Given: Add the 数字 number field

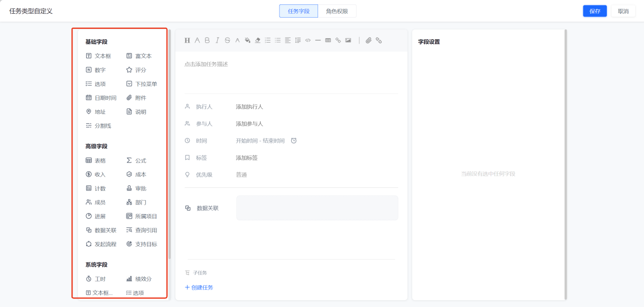Looking at the screenshot, I should 95,70.
